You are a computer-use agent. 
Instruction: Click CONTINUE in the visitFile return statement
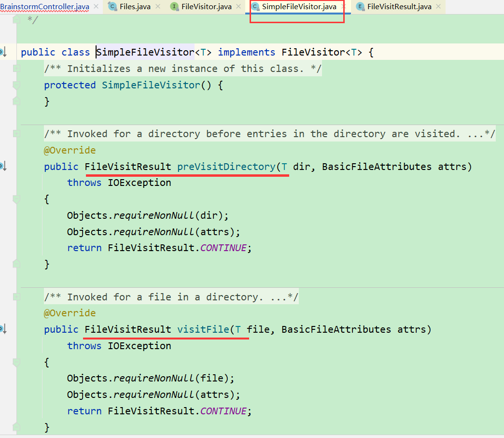pos(224,411)
